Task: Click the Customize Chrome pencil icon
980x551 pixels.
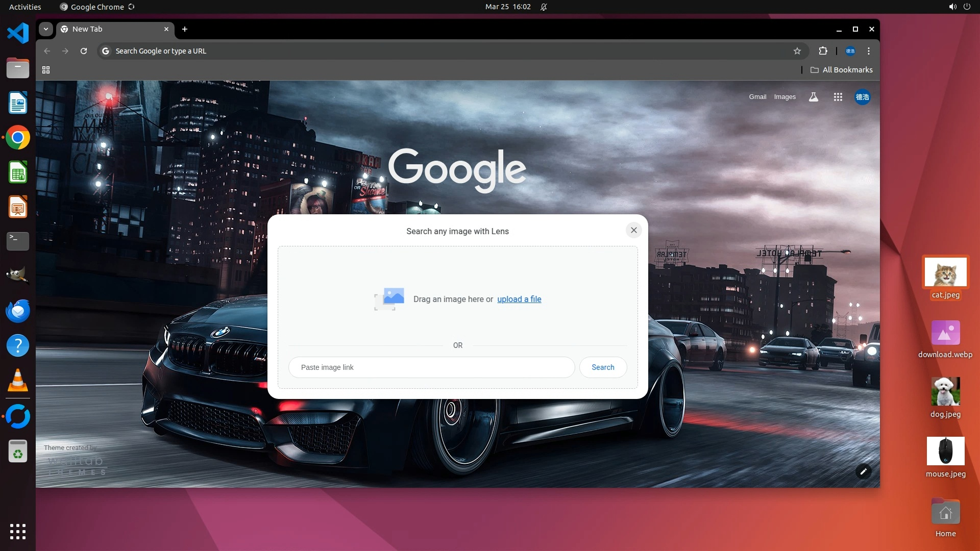Action: tap(863, 471)
